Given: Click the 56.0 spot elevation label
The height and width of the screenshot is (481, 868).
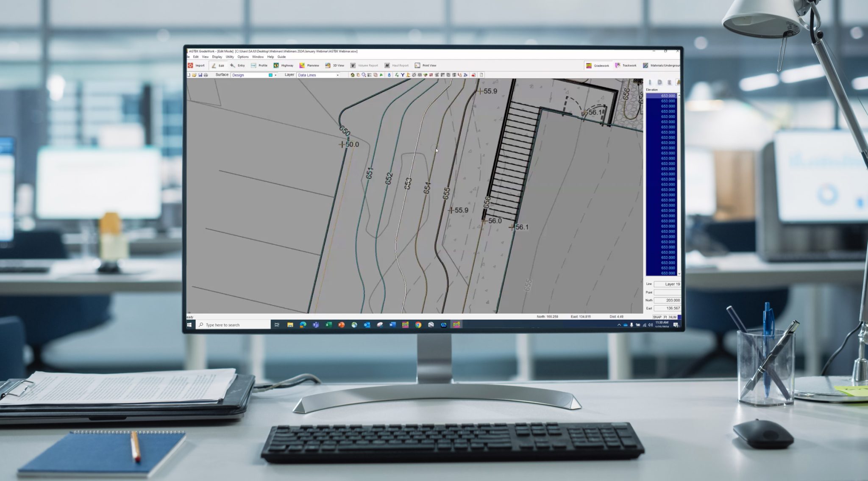Looking at the screenshot, I should (495, 221).
